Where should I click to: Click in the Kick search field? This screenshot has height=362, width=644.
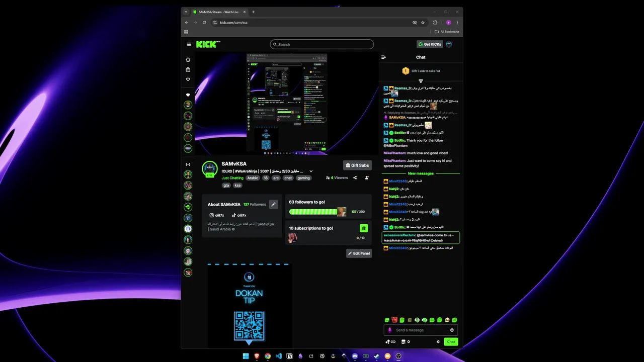[x=322, y=44]
